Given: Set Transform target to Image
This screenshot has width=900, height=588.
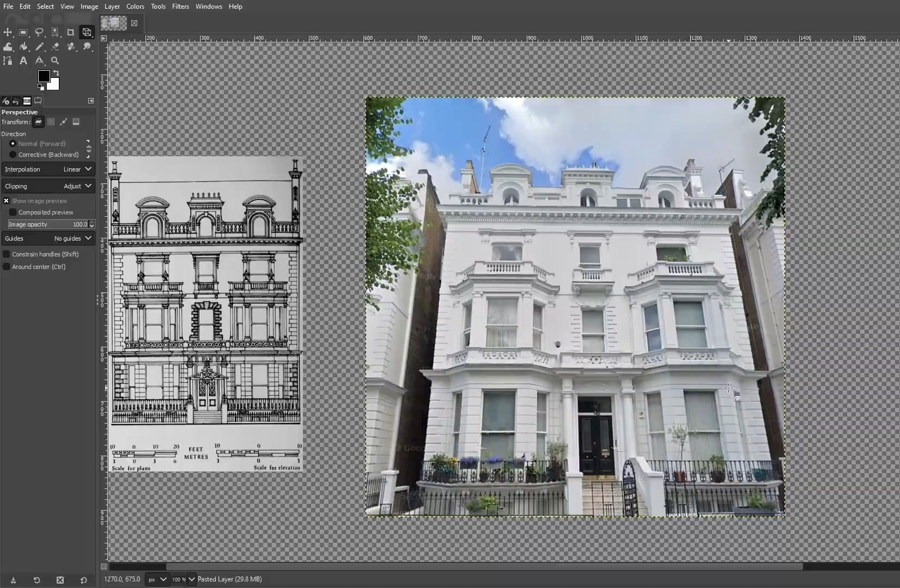Looking at the screenshot, I should click(76, 122).
